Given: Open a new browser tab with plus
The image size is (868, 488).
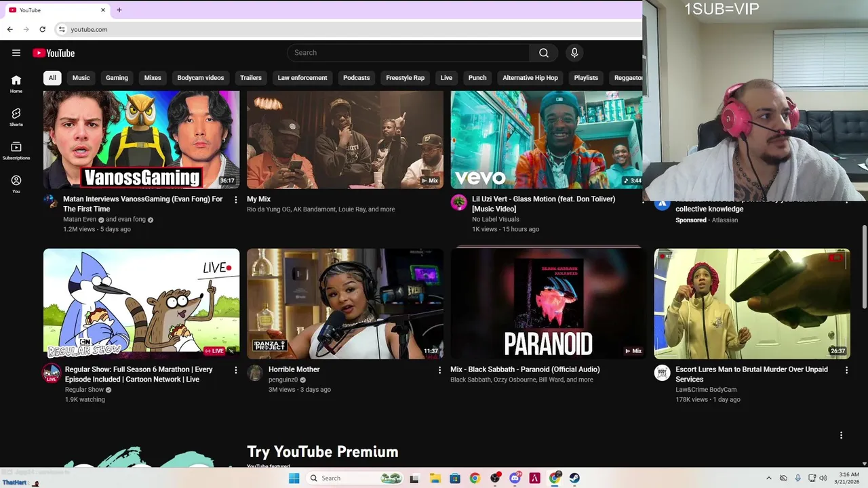Looking at the screenshot, I should [x=119, y=10].
